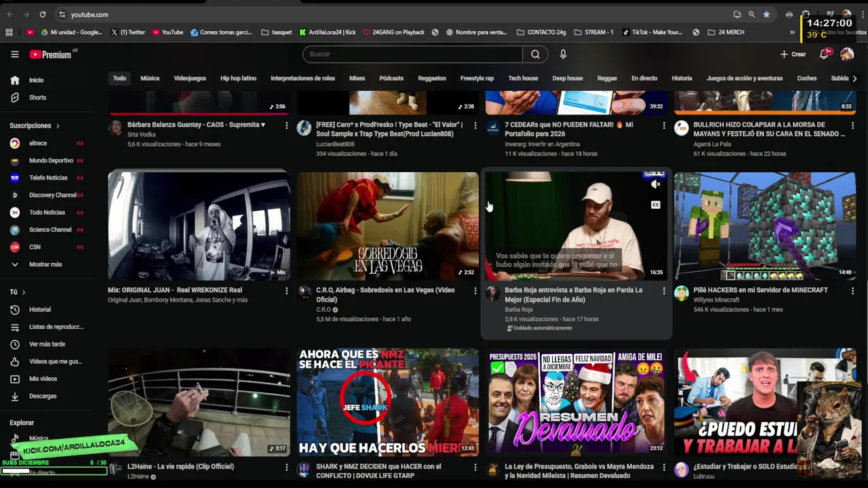Click the search magnifier button
The width and height of the screenshot is (868, 488).
coord(536,54)
